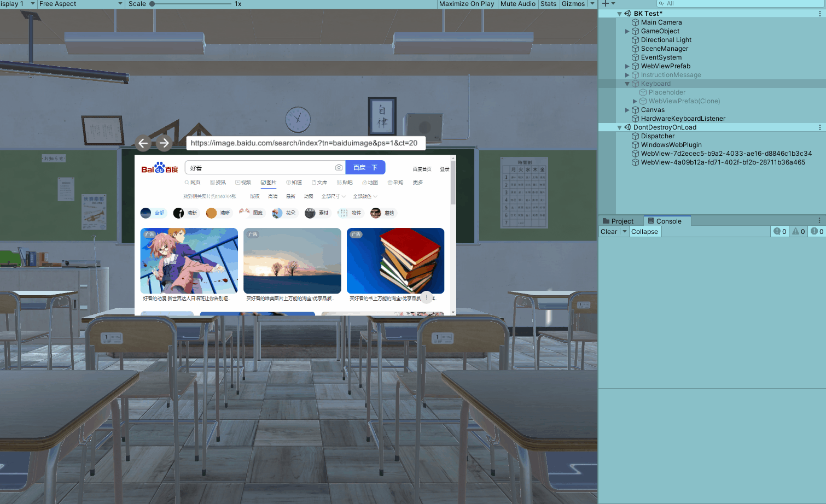Image resolution: width=826 pixels, height=504 pixels.
Task: Click the 更多 link in Baidu navigation
Action: (x=418, y=183)
